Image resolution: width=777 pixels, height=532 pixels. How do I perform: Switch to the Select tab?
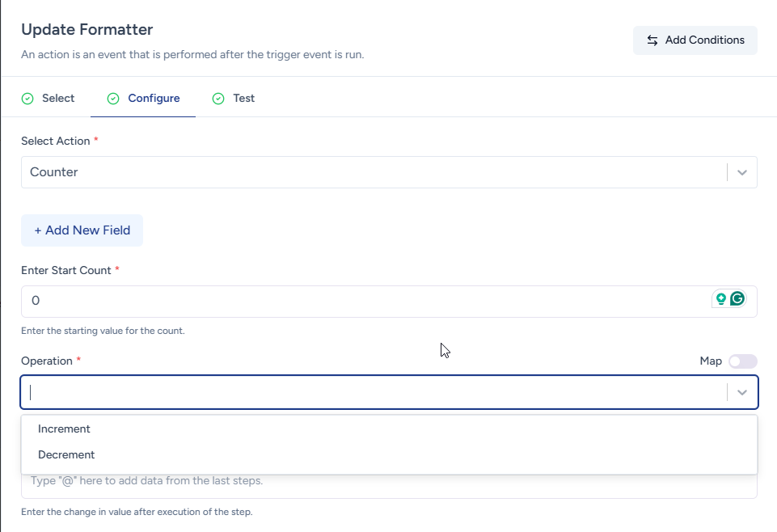[57, 99]
